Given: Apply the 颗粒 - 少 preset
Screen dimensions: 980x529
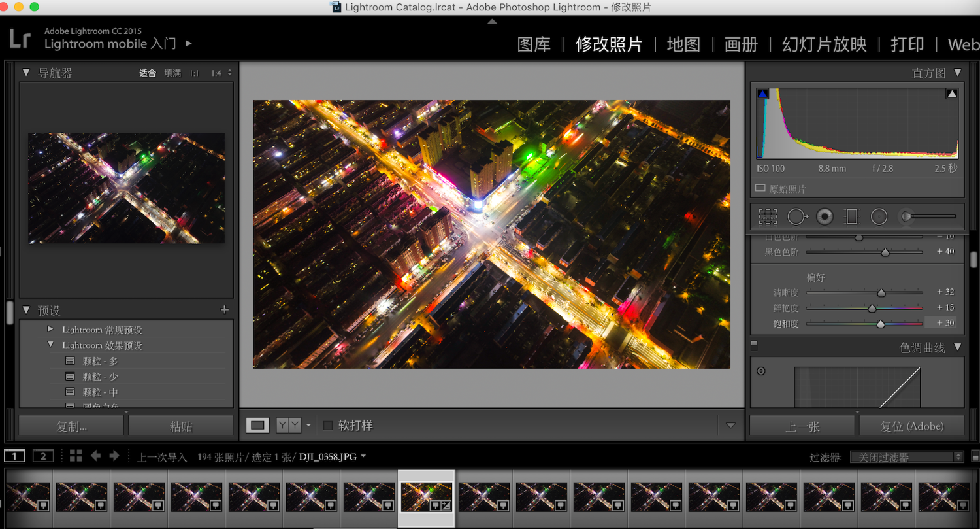Looking at the screenshot, I should tap(100, 377).
